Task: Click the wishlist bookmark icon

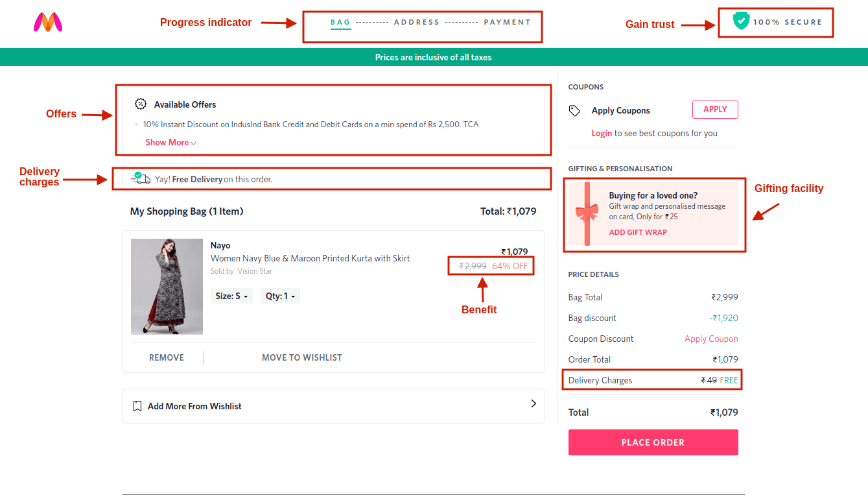Action: tap(137, 405)
